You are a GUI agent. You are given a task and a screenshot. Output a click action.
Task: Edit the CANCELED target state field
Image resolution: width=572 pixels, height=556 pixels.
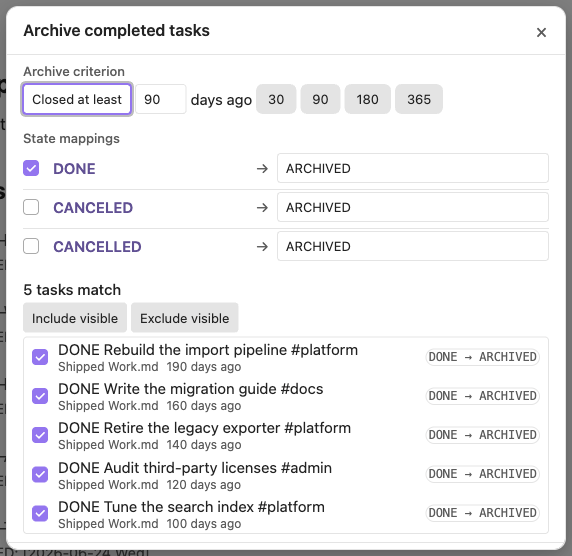pyautogui.click(x=413, y=207)
